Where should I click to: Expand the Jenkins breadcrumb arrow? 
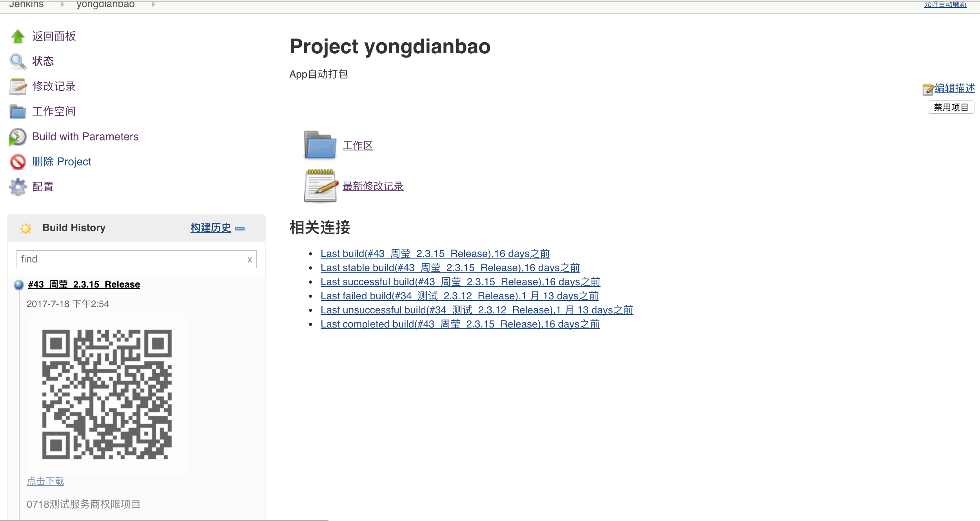pyautogui.click(x=62, y=4)
